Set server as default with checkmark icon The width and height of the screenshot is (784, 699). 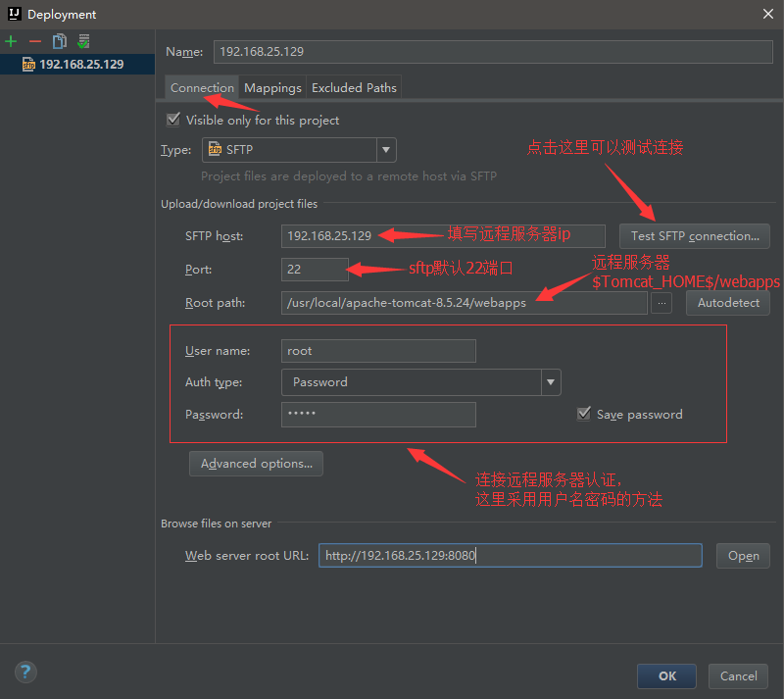pyautogui.click(x=83, y=41)
